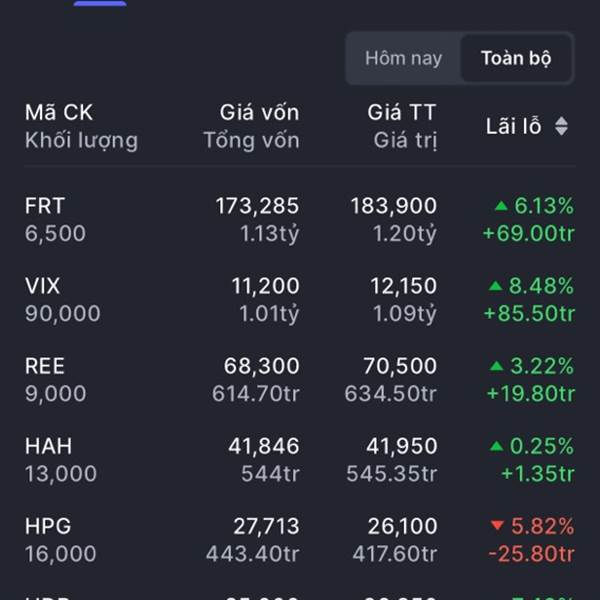Open the FRT stock row
The image size is (600, 600).
tap(300, 219)
